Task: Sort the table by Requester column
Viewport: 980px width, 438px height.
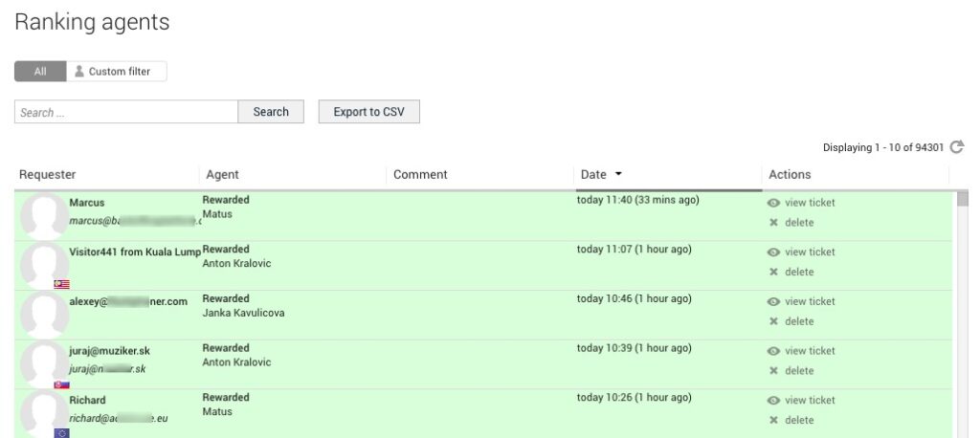Action: click(48, 175)
